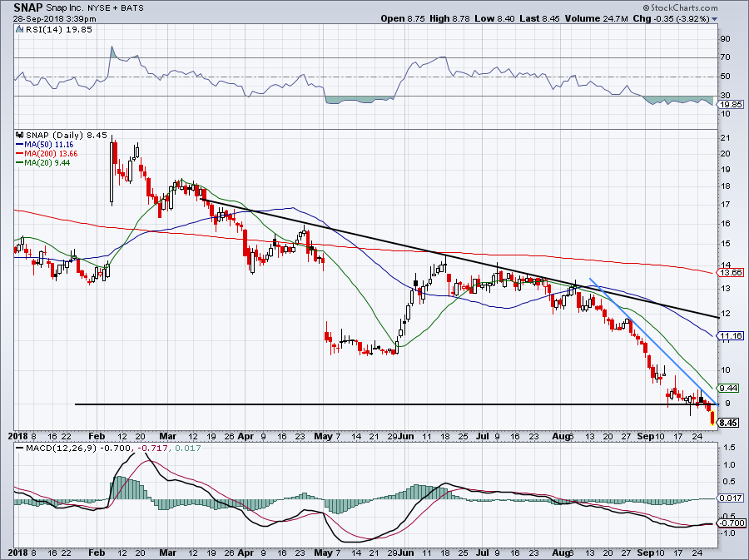Click the Jul label on price chart axis
Image resolution: width=749 pixels, height=560 pixels.
coord(483,436)
